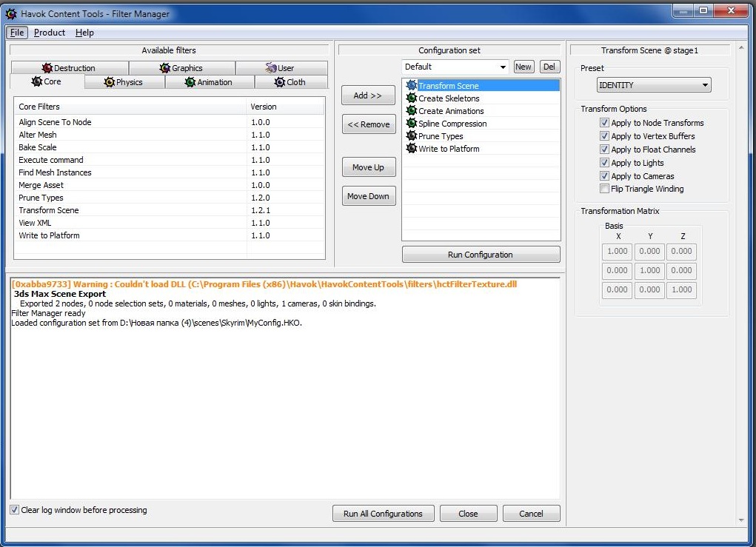This screenshot has width=756, height=547.
Task: Open the IDENTITY preset dropdown
Action: 654,85
